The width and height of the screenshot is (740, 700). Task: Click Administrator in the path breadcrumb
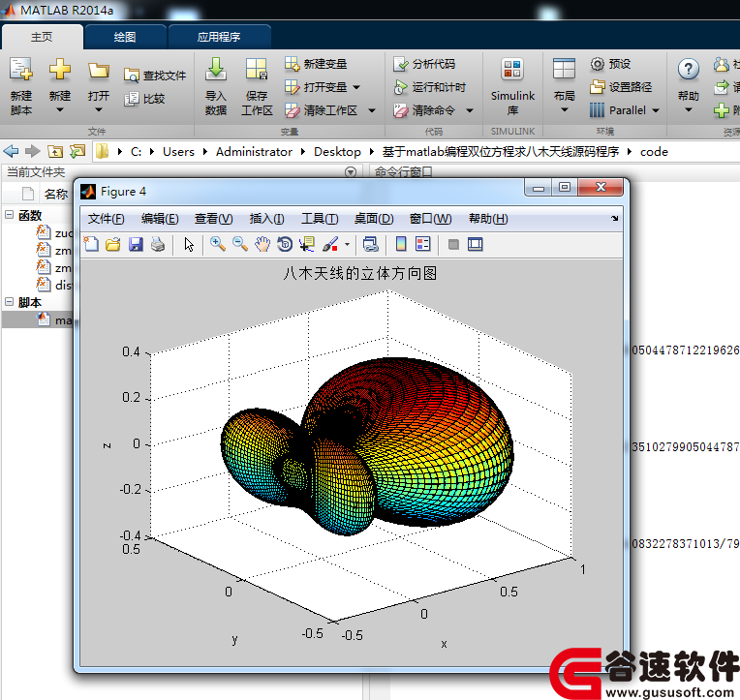click(x=254, y=152)
